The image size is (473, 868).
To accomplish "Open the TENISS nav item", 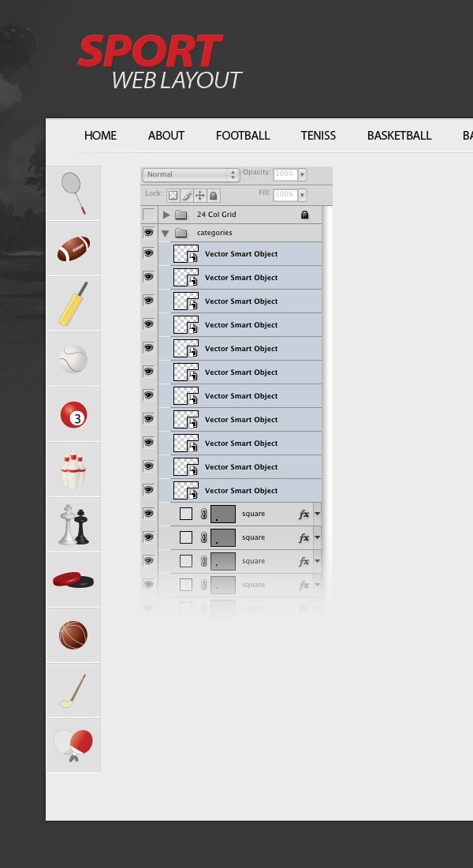I will pyautogui.click(x=318, y=136).
